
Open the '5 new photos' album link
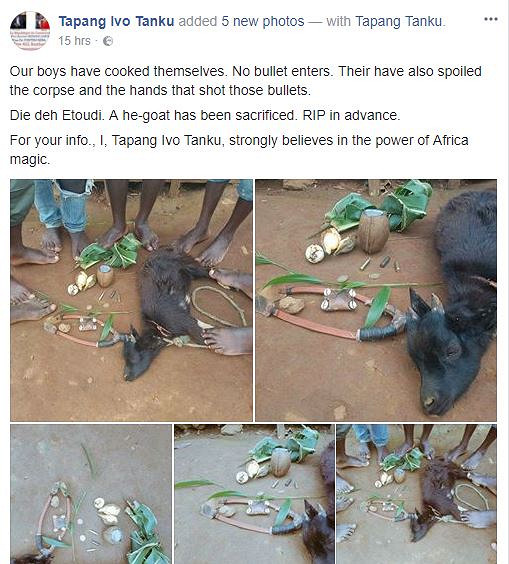click(x=263, y=21)
